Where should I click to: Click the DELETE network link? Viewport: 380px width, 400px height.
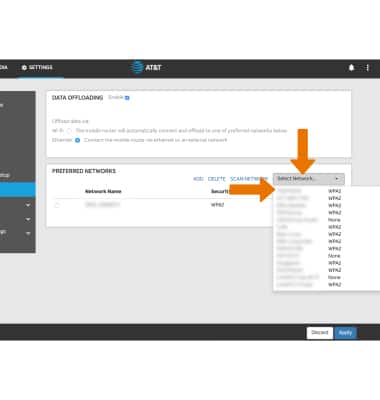217,179
